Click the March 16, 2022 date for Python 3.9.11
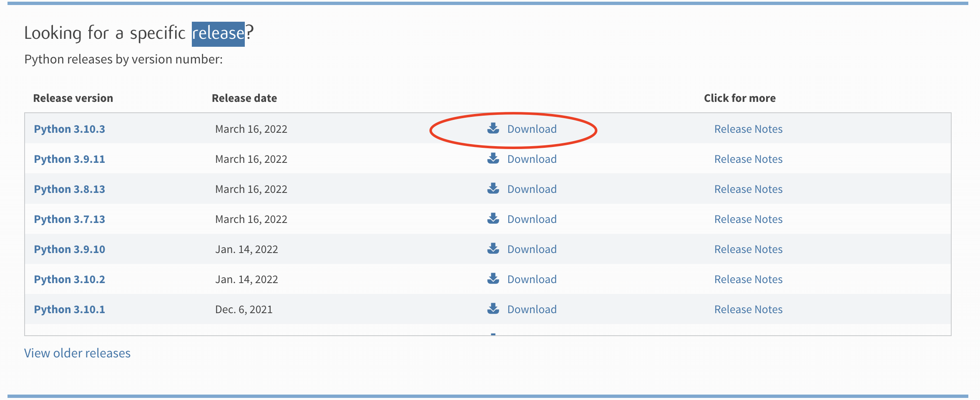The width and height of the screenshot is (980, 400). click(x=251, y=159)
